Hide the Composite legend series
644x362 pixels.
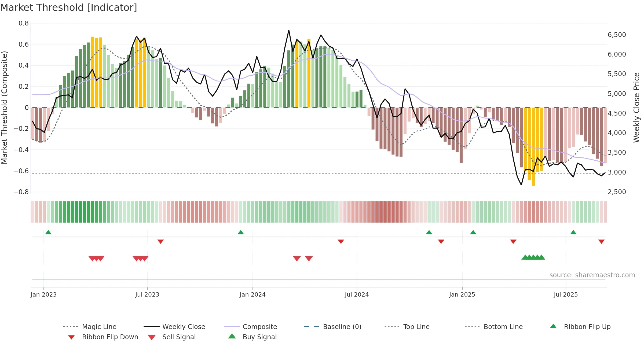[250, 327]
